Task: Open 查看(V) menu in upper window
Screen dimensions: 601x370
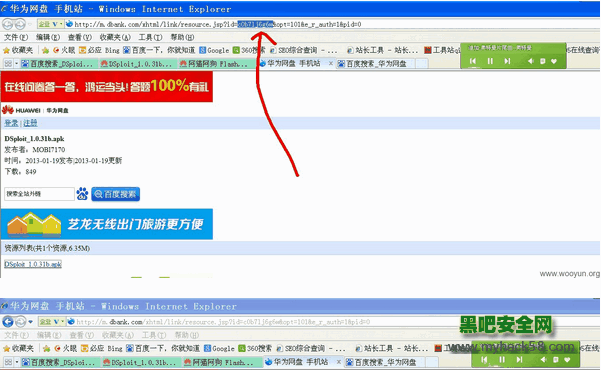Action: [80, 37]
